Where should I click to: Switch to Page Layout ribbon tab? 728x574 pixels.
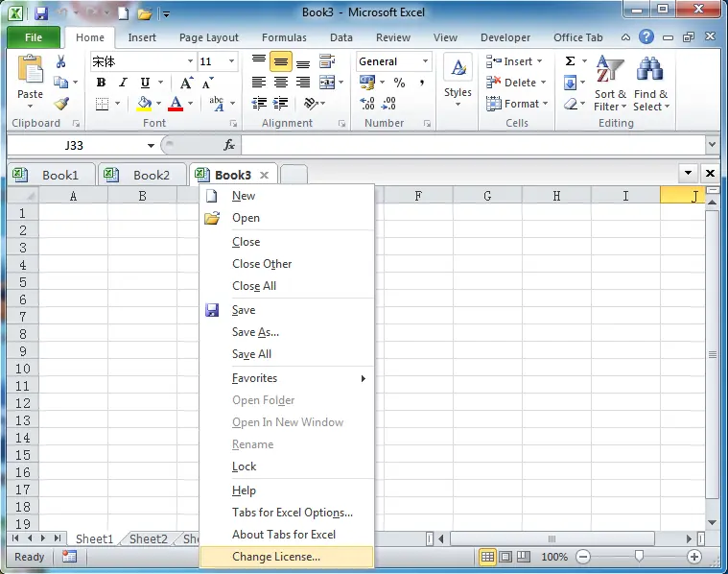tap(209, 37)
